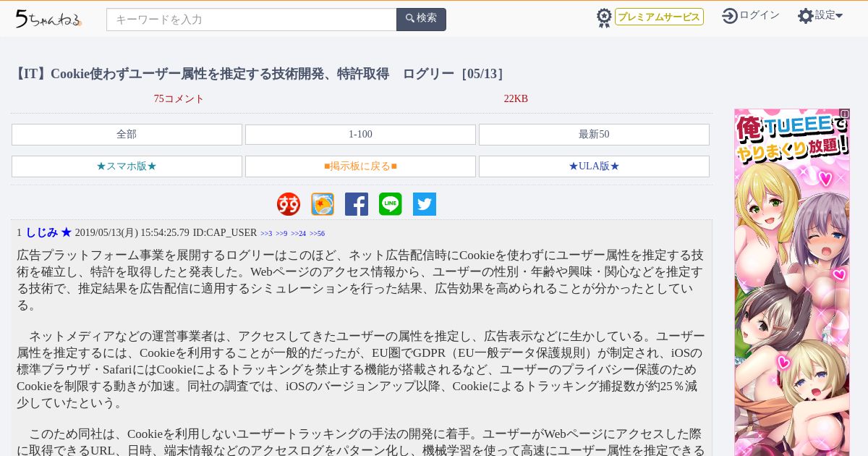Switch to ★スマホ版★
This screenshot has width=868, height=456.
(x=127, y=166)
